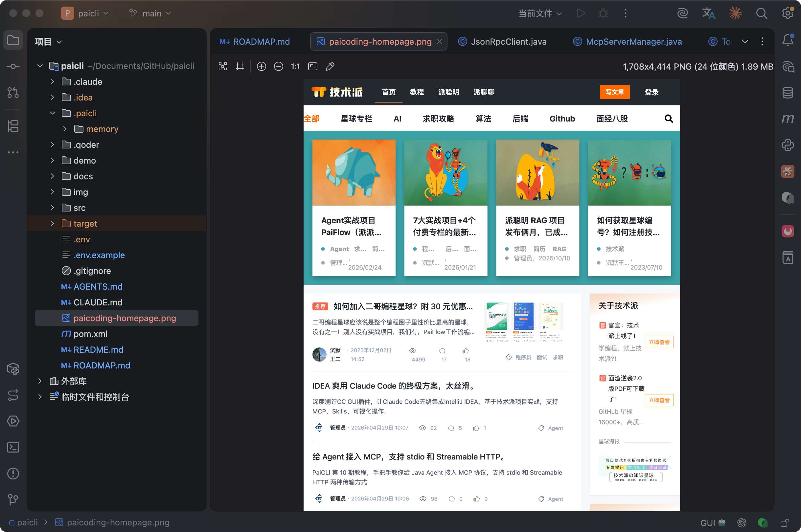
Task: Open the more actions menu beside Debug
Action: click(x=626, y=13)
